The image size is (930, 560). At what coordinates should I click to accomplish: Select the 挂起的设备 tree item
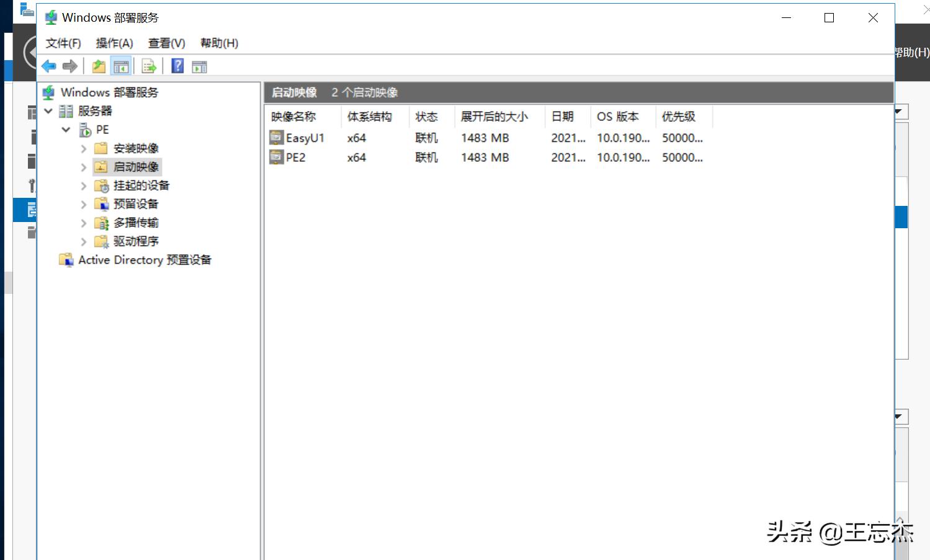[x=141, y=185]
